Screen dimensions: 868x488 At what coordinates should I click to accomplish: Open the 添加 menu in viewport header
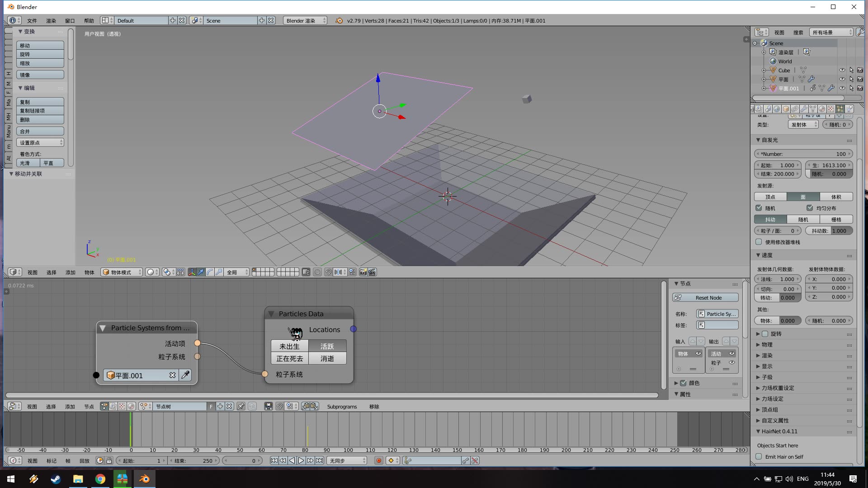[x=70, y=272]
